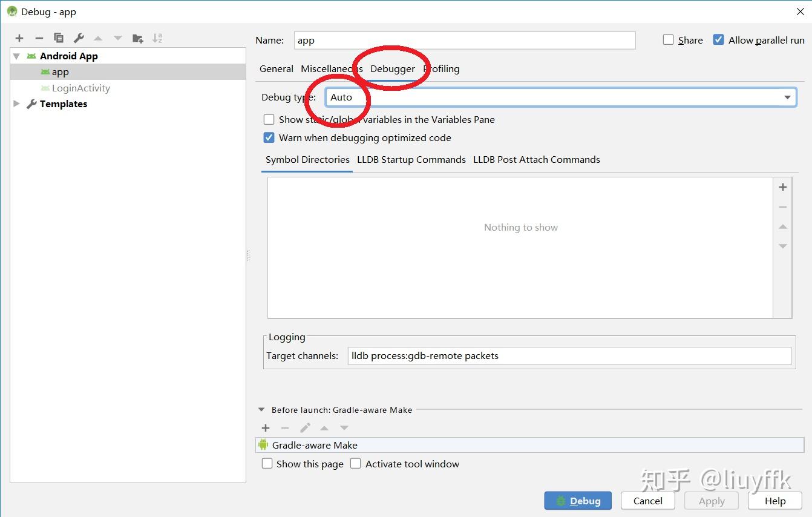Sort configurations alphabetically
Viewport: 812px width, 517px height.
click(x=157, y=38)
